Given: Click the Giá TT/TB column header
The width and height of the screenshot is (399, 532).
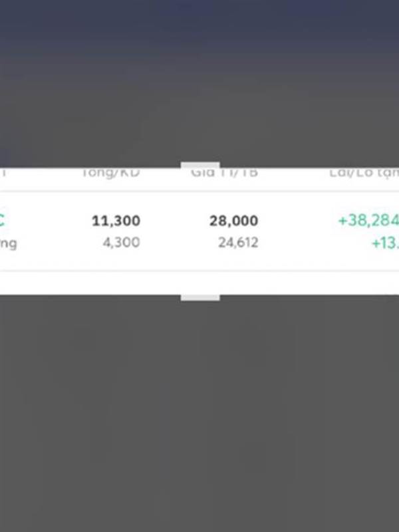Looking at the screenshot, I should 224,173.
